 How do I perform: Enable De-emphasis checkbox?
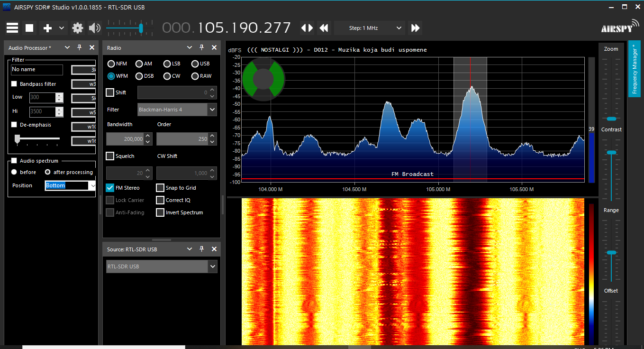14,125
